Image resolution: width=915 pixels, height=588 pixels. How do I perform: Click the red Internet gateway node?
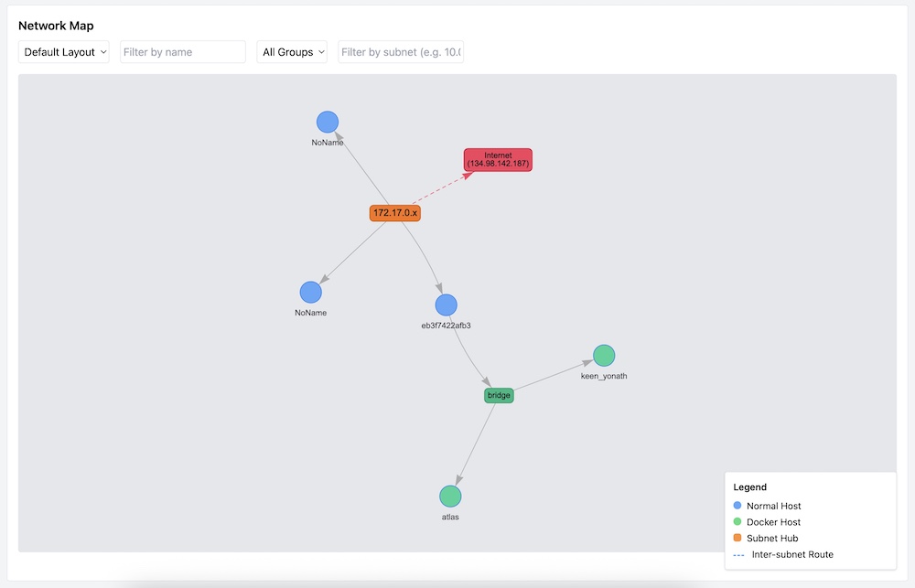pos(498,160)
